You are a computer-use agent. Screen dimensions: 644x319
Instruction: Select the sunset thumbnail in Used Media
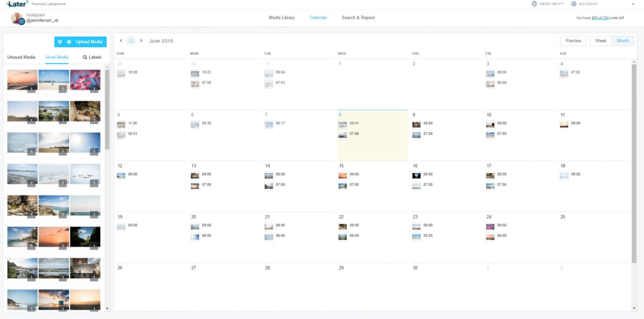(x=22, y=80)
